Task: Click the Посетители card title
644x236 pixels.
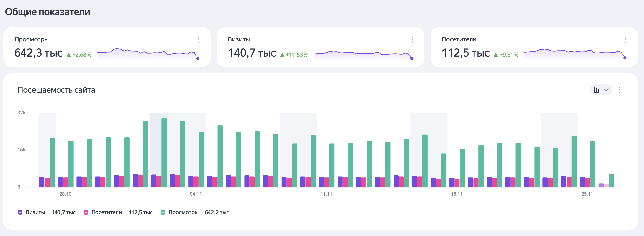Action: (459, 39)
